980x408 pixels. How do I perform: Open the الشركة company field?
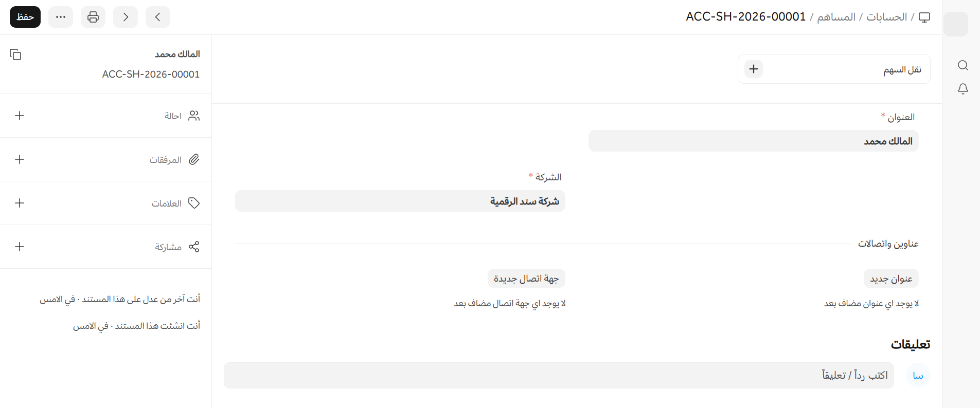(400, 201)
